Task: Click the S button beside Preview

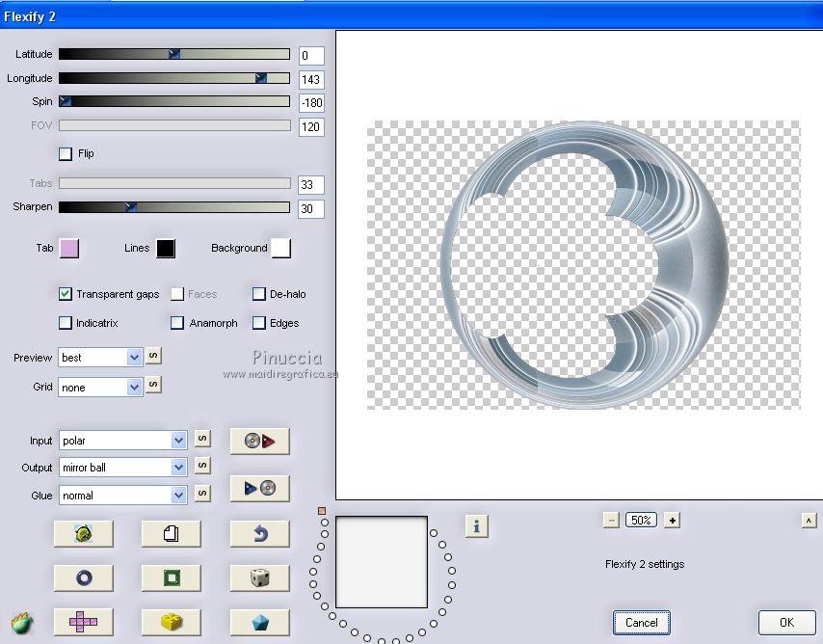Action: click(152, 356)
